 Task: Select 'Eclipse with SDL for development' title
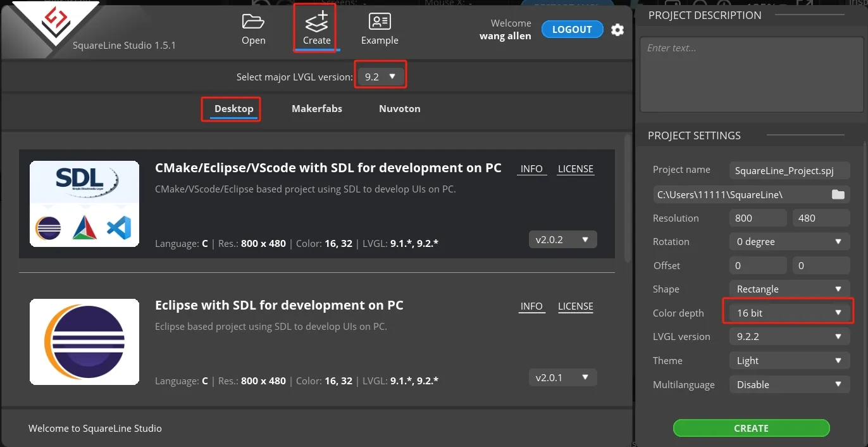pos(279,305)
